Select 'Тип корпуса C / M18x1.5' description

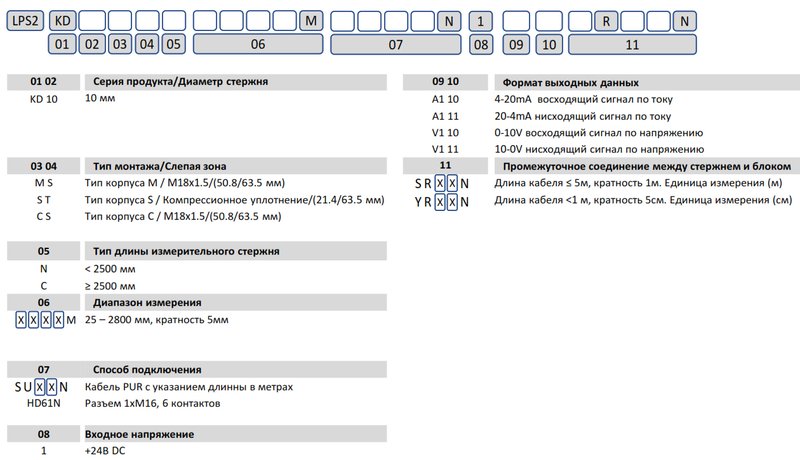pos(183,216)
